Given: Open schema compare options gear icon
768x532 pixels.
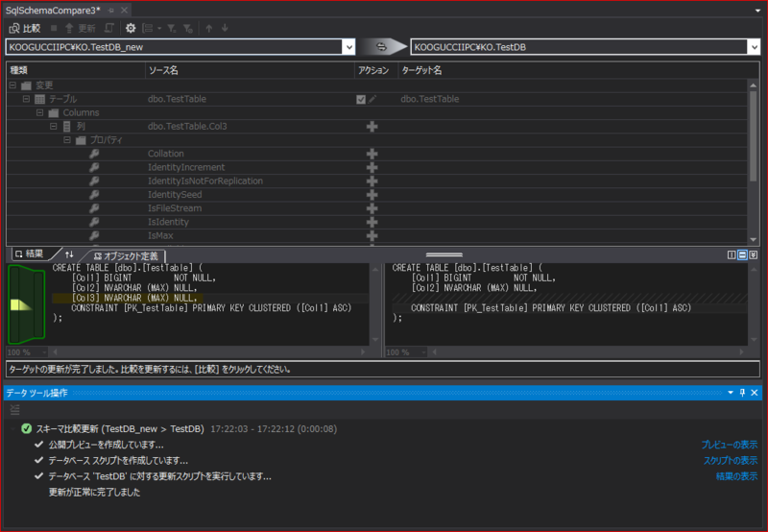Looking at the screenshot, I should [131, 29].
